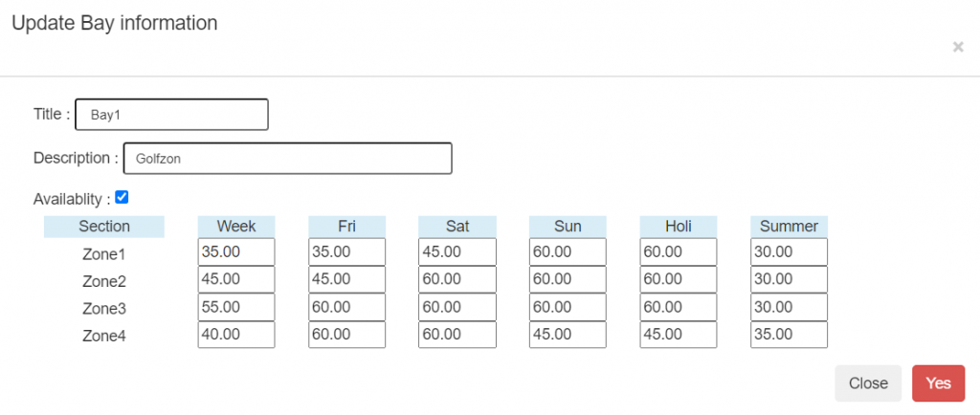Select the Zone1 Sat price input
Screen dimensions: 980x415
(457, 252)
